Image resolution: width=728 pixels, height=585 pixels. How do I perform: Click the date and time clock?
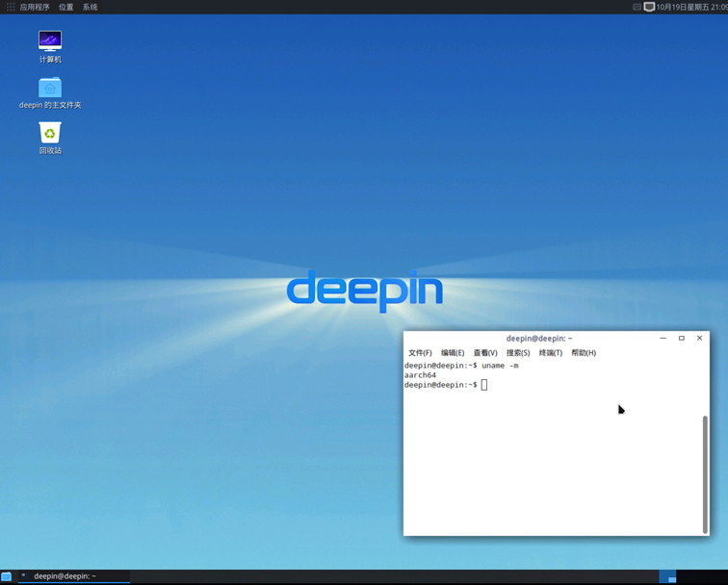[x=691, y=7]
